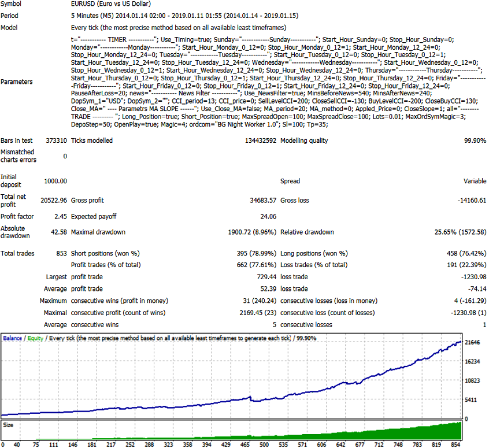The image size is (489, 448).
Task: Click the x-axis label 854
Action: [x=455, y=445]
